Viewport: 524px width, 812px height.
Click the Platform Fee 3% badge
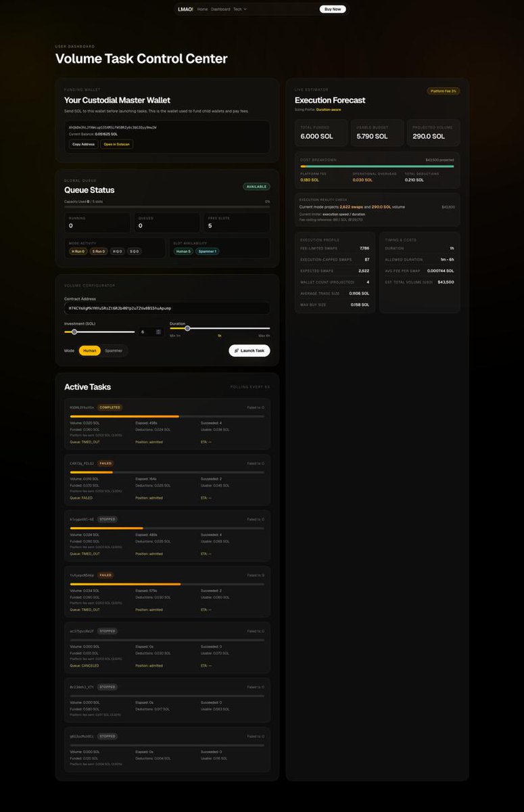tap(444, 91)
